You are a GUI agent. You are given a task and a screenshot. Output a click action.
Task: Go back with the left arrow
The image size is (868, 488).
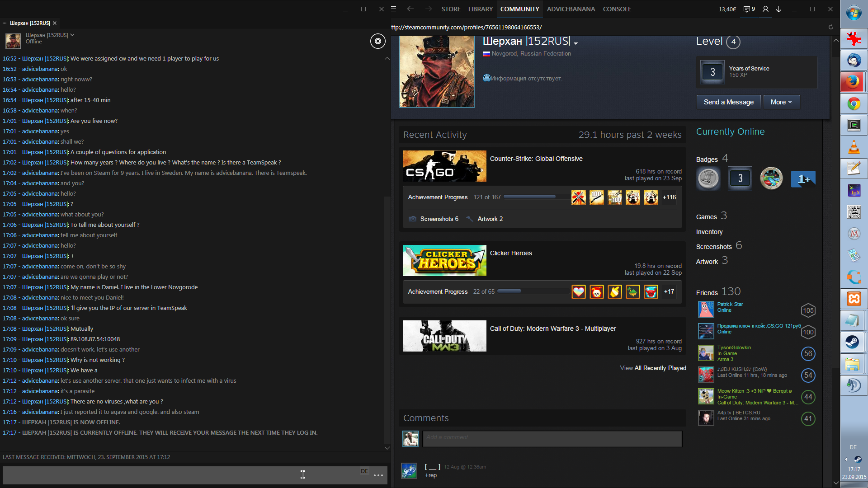[410, 9]
